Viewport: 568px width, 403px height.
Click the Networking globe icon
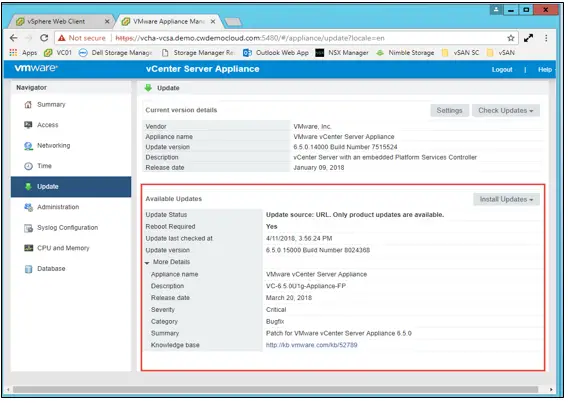(x=28, y=146)
